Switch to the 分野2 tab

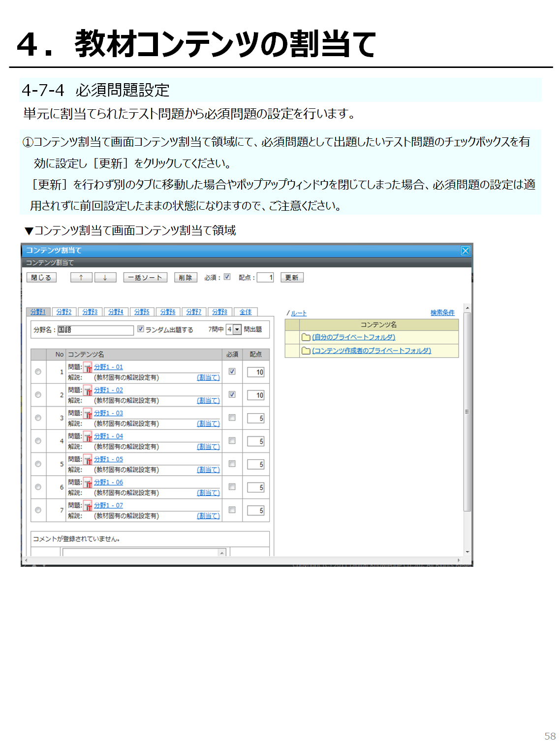64,312
